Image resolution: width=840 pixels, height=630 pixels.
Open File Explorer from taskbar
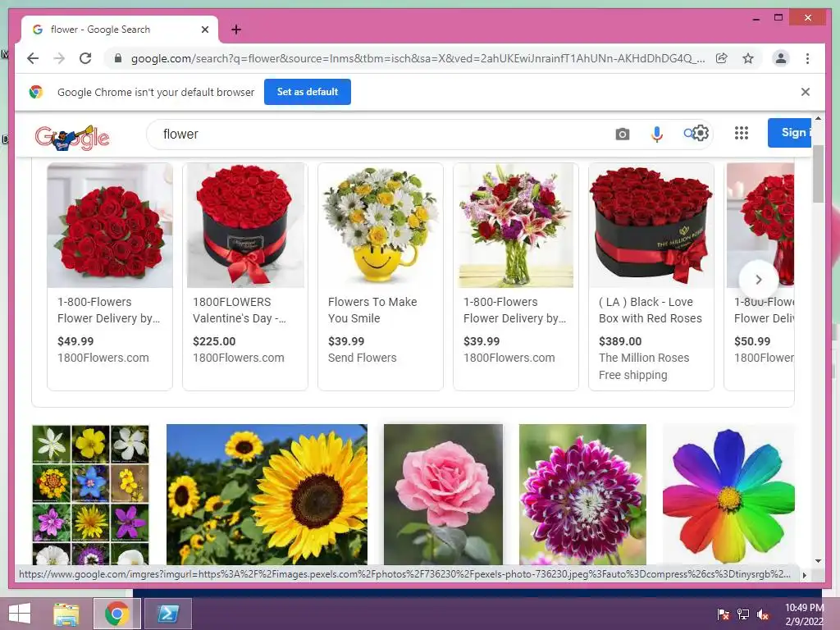[x=66, y=614]
